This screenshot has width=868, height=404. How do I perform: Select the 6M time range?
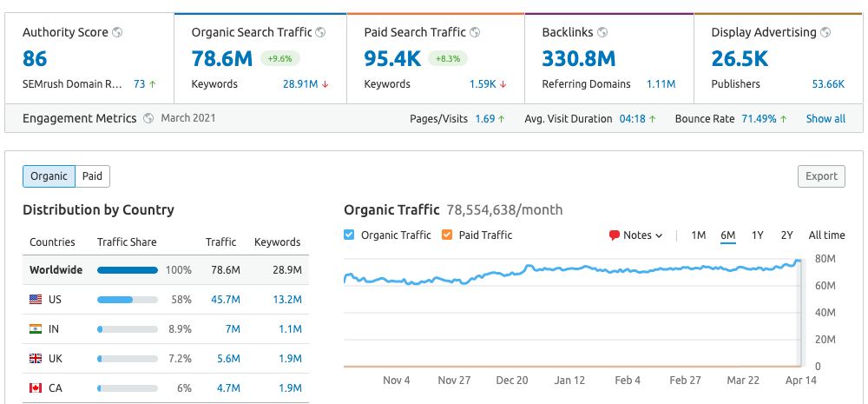[728, 235]
